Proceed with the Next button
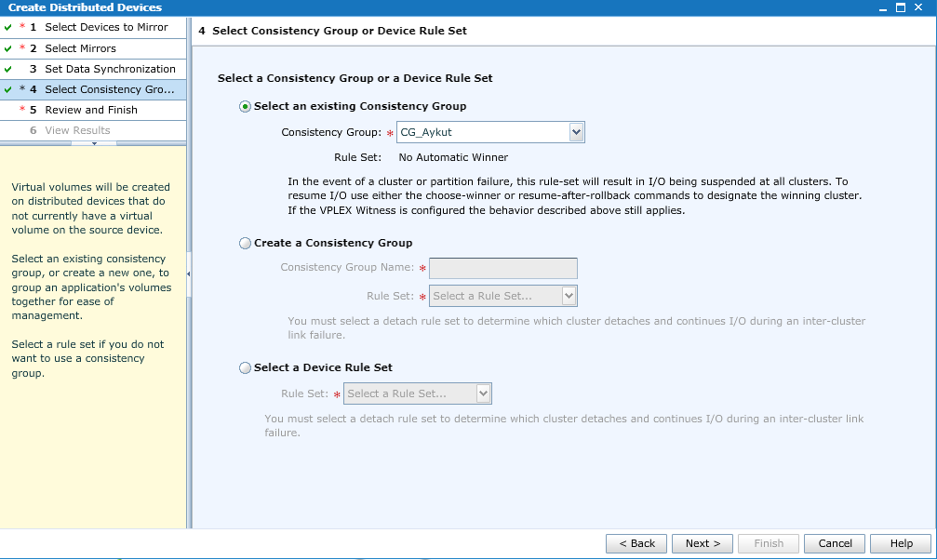937x560 pixels. click(703, 543)
